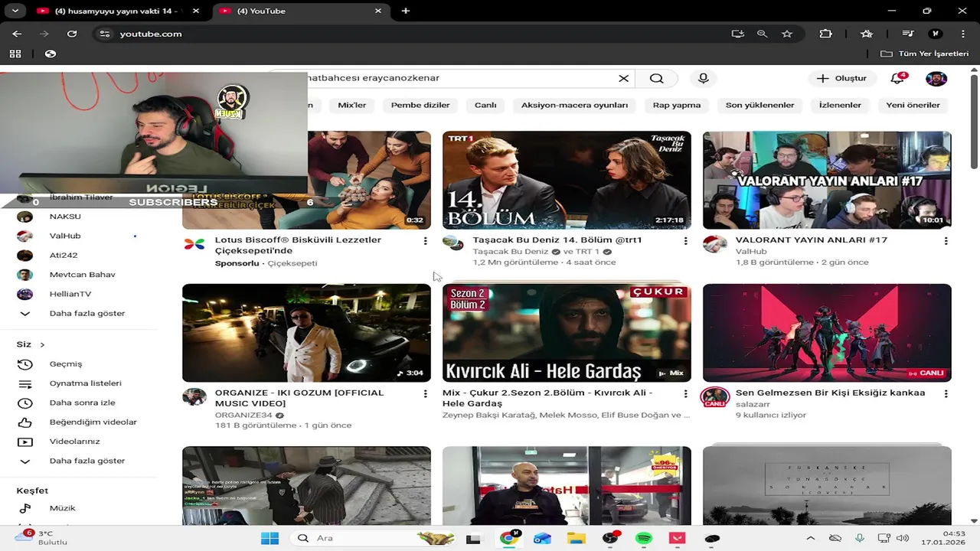Screen dimensions: 980x551
Task: Click into the YouTube search field
Action: (459, 78)
